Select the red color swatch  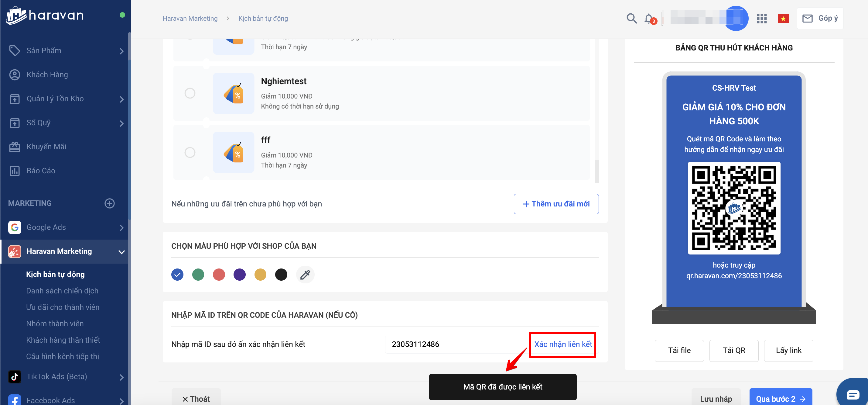tap(219, 275)
